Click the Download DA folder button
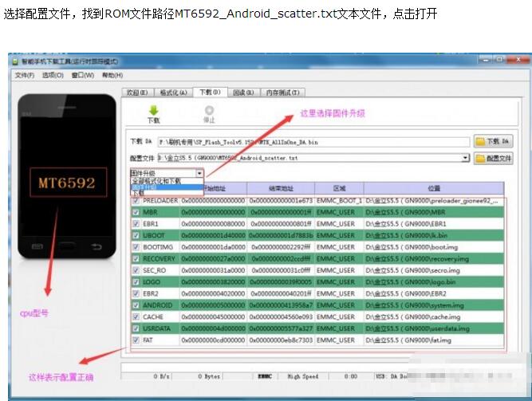The image size is (532, 401). click(494, 141)
